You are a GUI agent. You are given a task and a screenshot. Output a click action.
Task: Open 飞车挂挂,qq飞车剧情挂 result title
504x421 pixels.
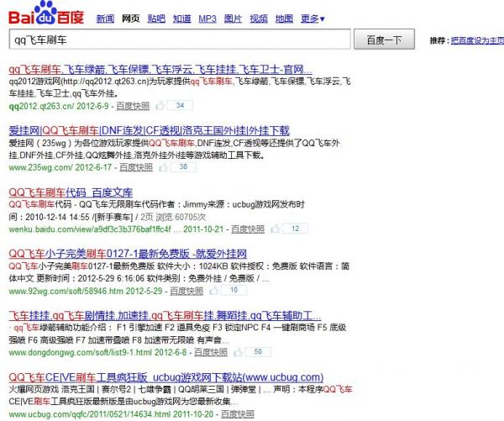click(x=165, y=315)
